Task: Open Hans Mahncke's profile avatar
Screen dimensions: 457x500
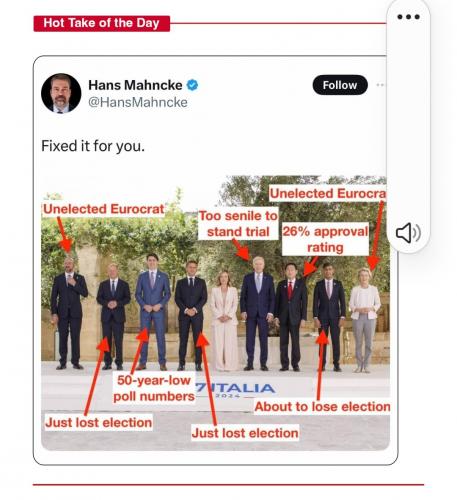Action: (61, 93)
